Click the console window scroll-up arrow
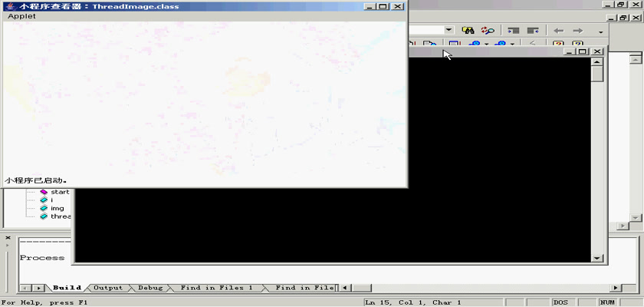The image size is (644, 307). 596,61
